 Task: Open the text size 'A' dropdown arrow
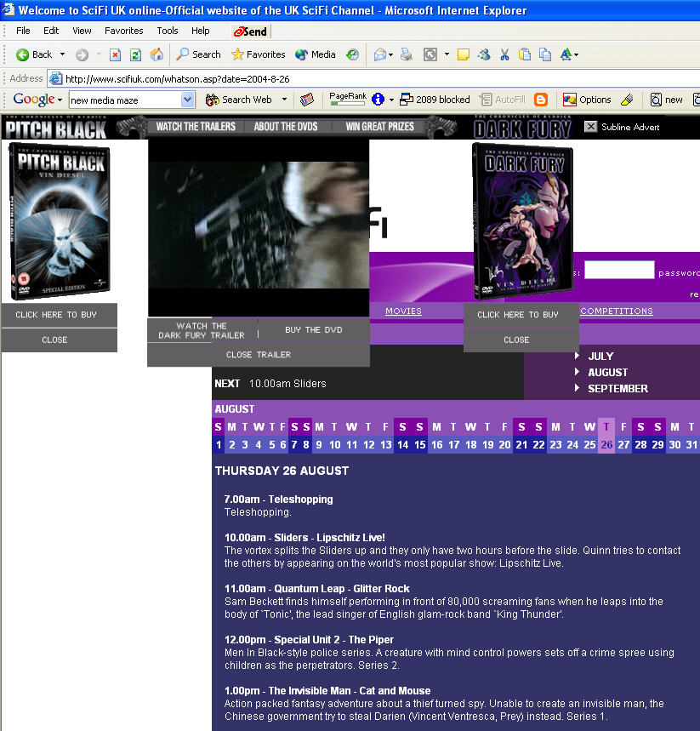point(576,55)
